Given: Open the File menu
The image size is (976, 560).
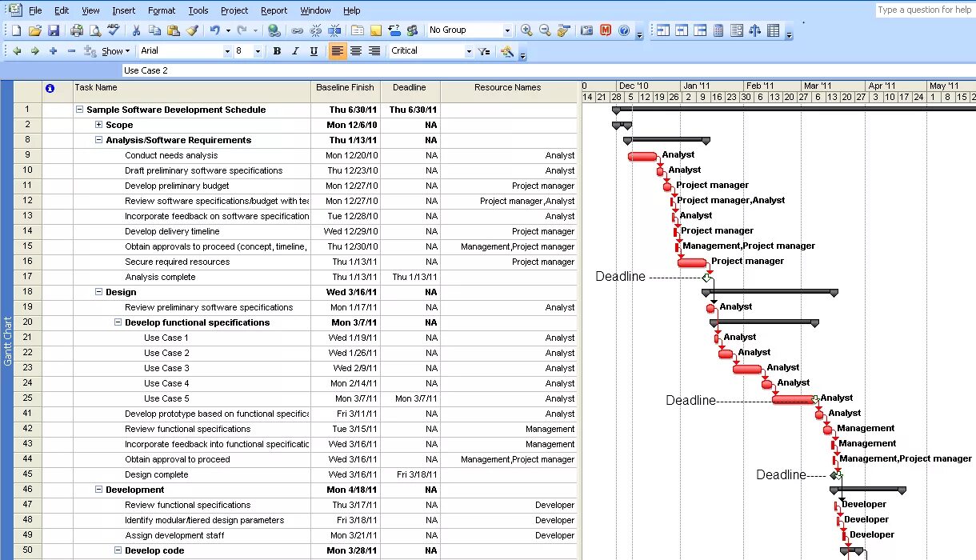Looking at the screenshot, I should click(35, 10).
